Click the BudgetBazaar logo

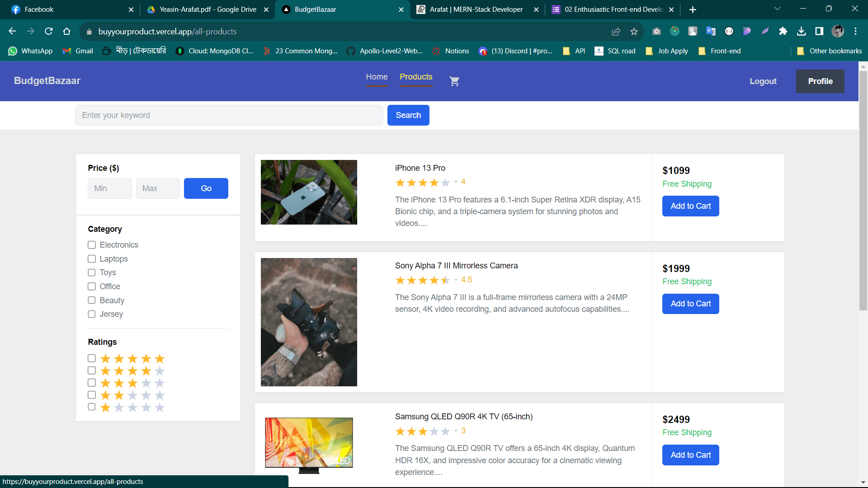click(x=47, y=81)
